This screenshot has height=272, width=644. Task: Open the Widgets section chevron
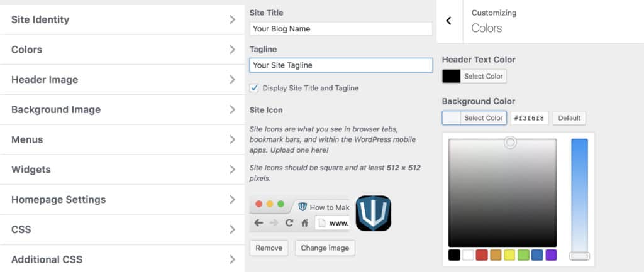233,170
